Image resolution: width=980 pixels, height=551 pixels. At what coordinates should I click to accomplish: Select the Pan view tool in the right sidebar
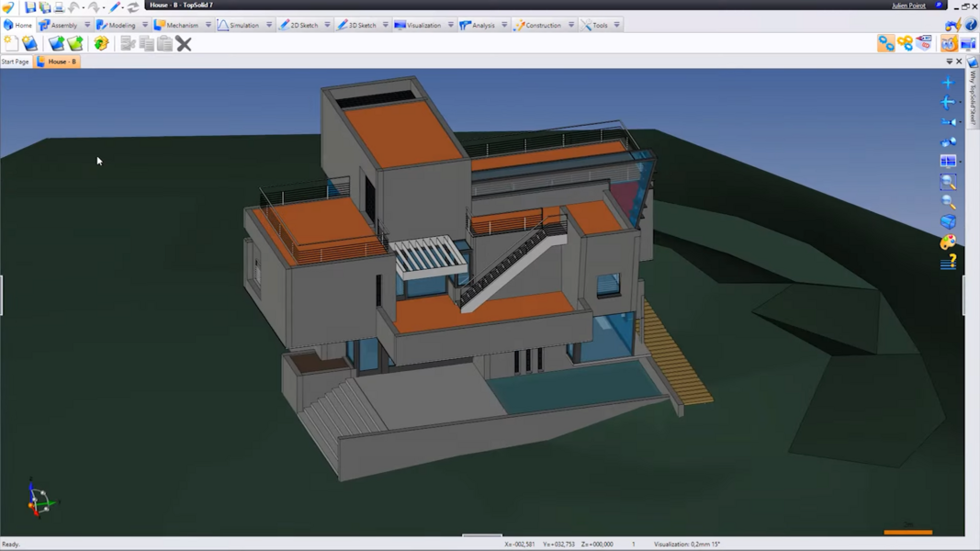948,82
